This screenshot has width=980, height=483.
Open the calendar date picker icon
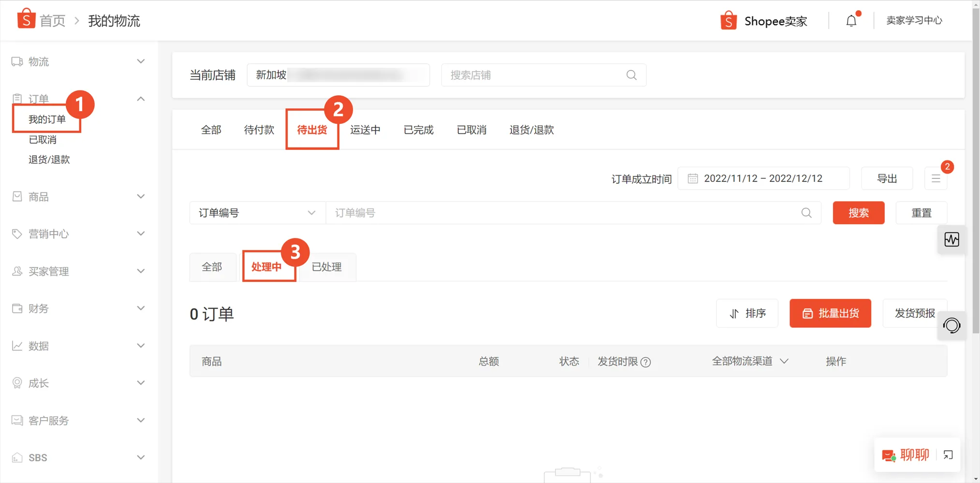(692, 178)
